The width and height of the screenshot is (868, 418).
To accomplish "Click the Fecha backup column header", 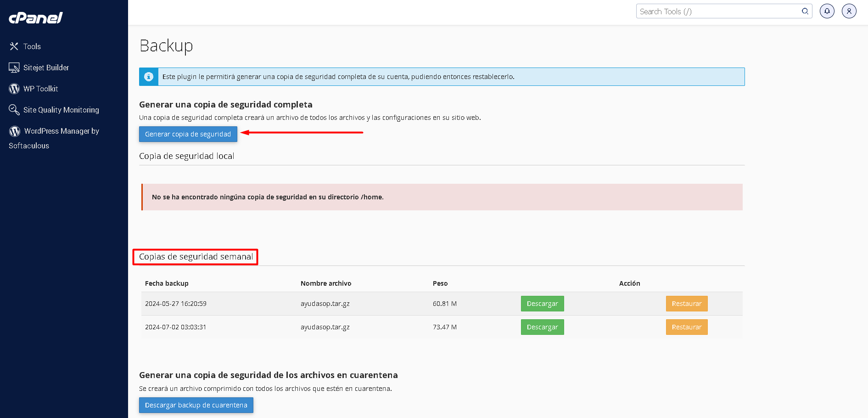I will 167,283.
